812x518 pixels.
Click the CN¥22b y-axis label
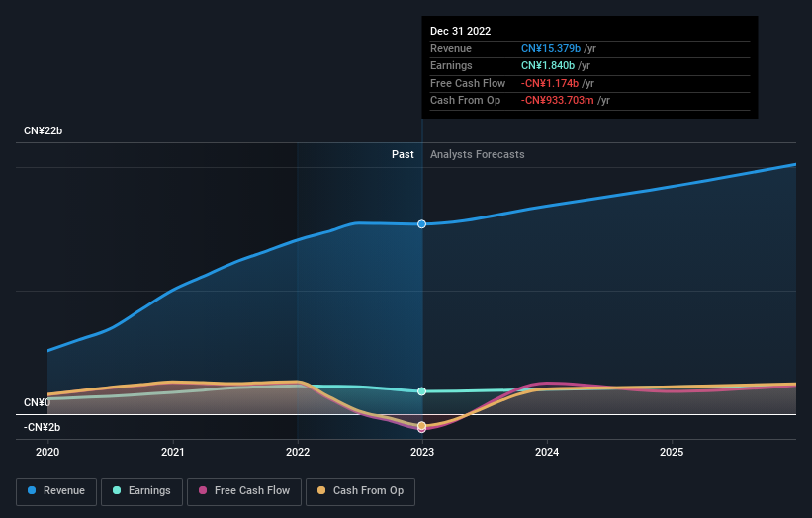point(43,130)
